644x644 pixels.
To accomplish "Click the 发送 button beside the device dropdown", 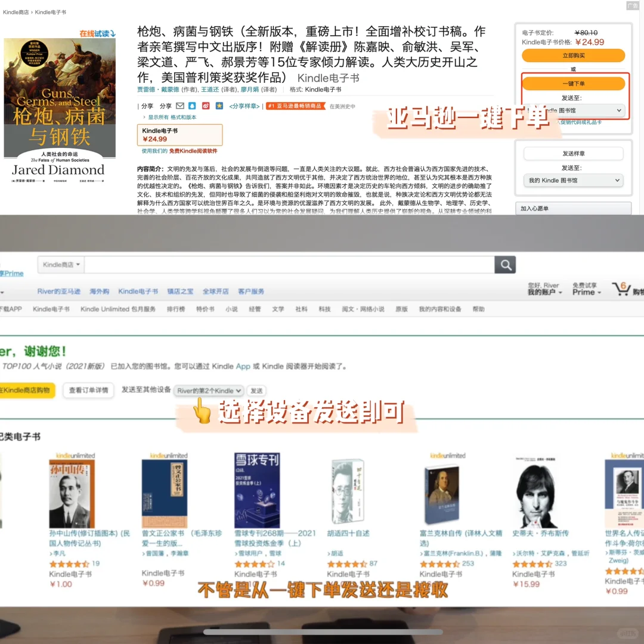I will click(256, 391).
